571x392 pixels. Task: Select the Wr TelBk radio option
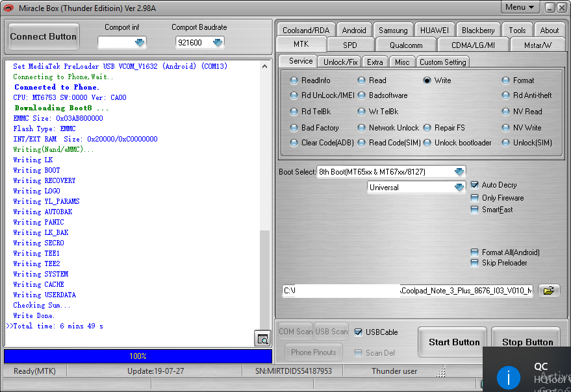pos(361,112)
